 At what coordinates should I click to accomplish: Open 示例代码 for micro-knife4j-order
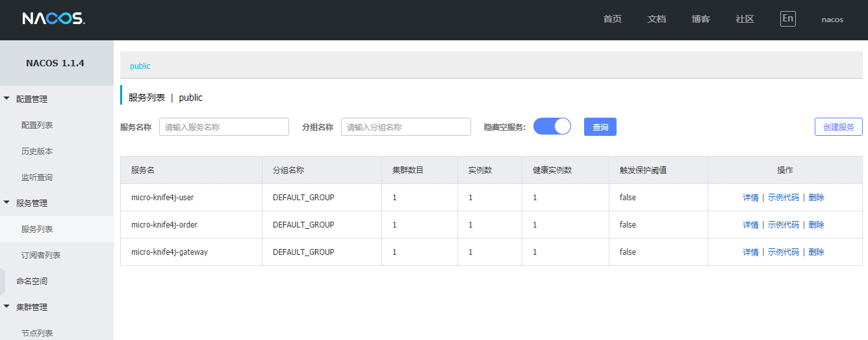(x=784, y=225)
